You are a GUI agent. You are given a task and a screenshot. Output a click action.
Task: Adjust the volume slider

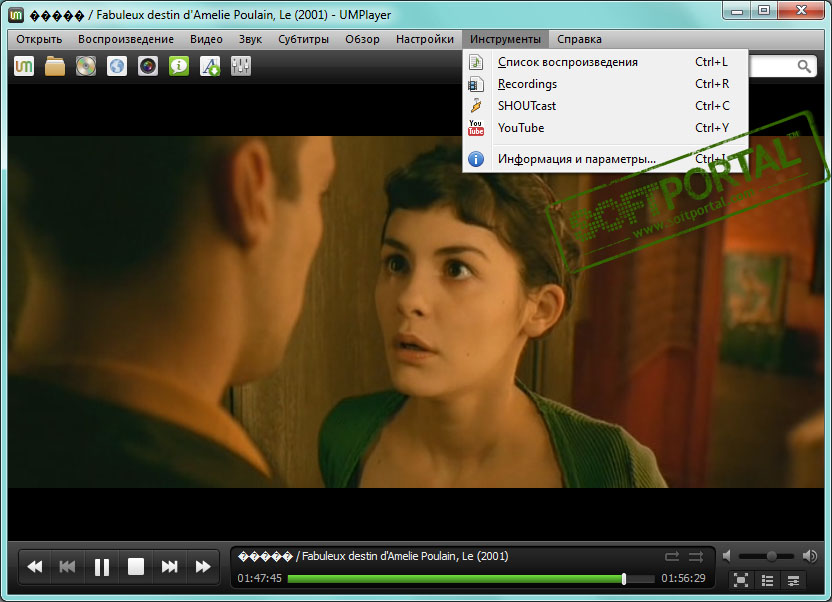pyautogui.click(x=766, y=556)
